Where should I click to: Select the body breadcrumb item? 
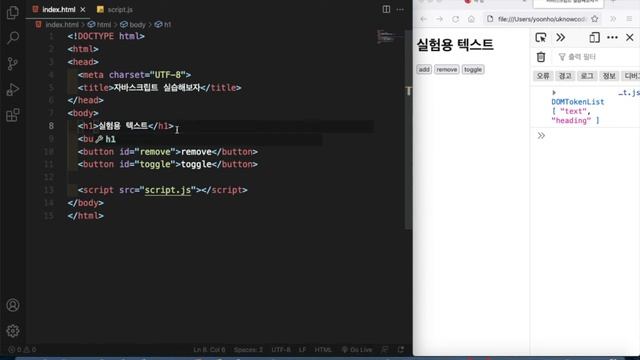pyautogui.click(x=133, y=24)
